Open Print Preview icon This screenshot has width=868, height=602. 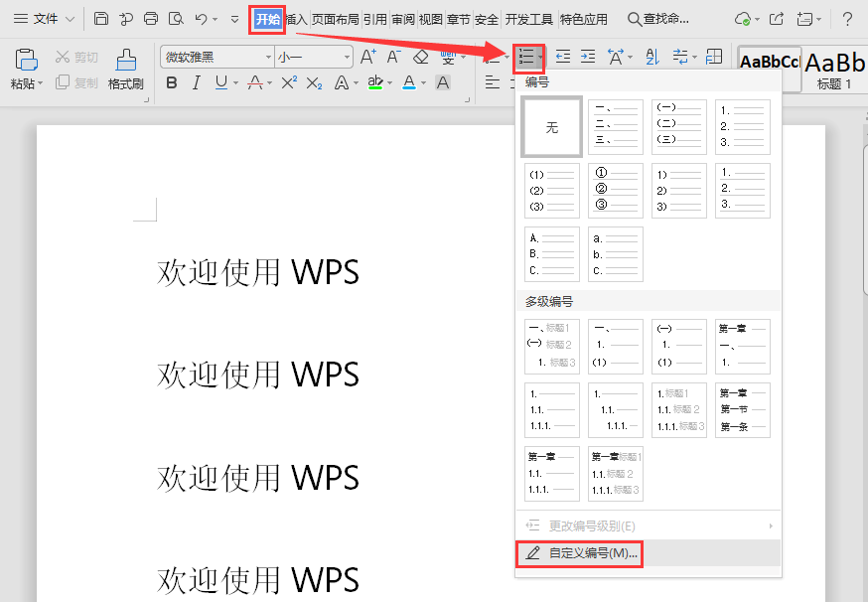[176, 19]
